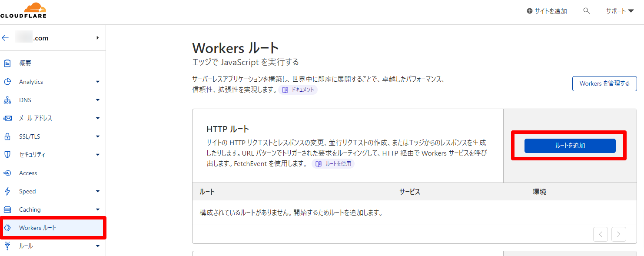The image size is (644, 256).
Task: Go back using the left arrow icon
Action: (x=5, y=38)
